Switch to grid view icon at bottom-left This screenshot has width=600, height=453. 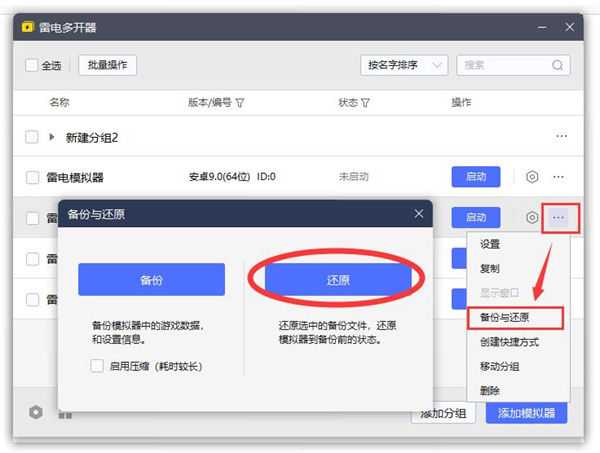click(65, 412)
